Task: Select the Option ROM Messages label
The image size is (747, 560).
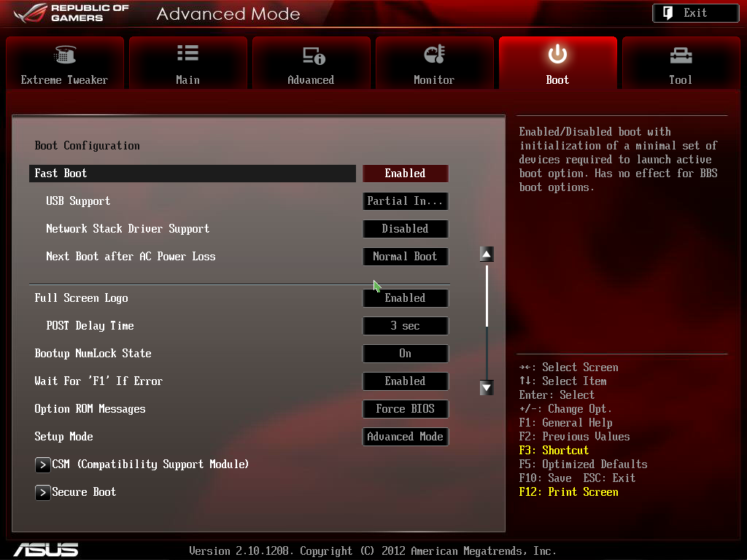Action: pos(90,408)
